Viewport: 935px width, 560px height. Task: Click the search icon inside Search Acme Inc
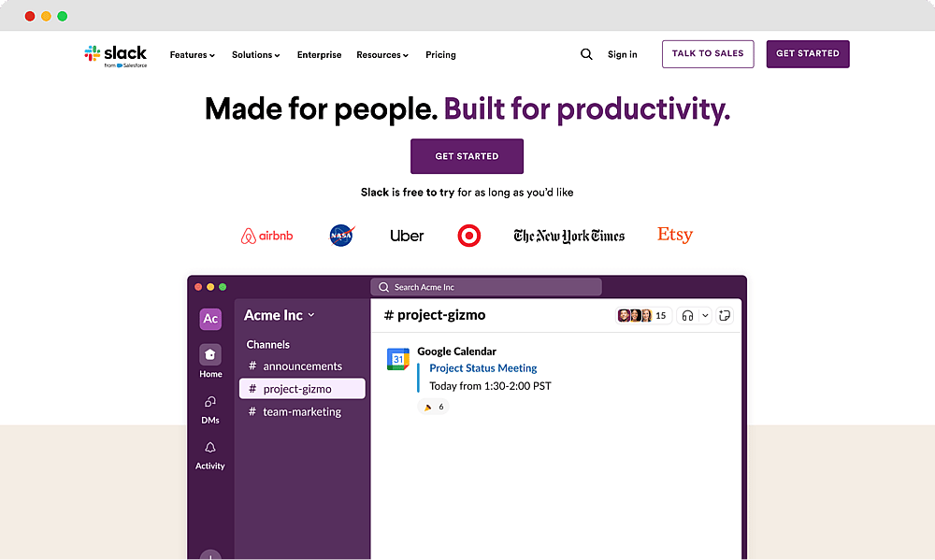383,287
